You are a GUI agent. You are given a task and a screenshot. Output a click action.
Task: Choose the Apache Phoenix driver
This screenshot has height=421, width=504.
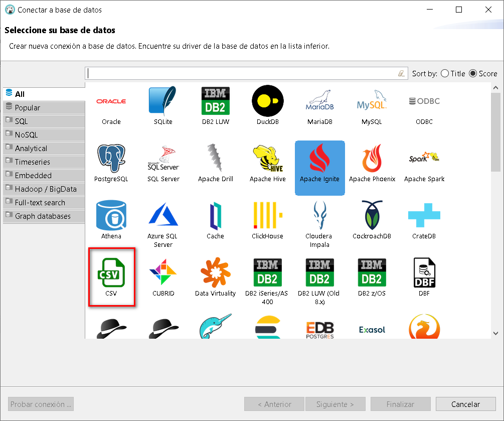[x=372, y=164]
